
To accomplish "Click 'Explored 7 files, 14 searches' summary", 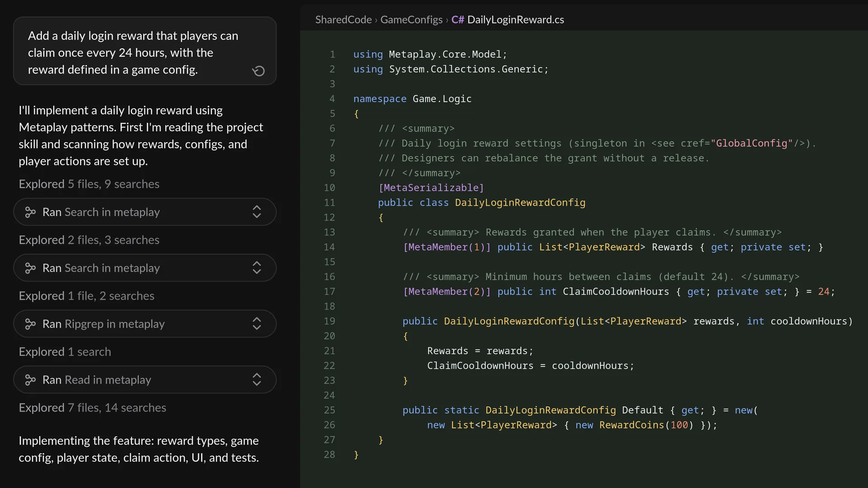I will point(92,408).
